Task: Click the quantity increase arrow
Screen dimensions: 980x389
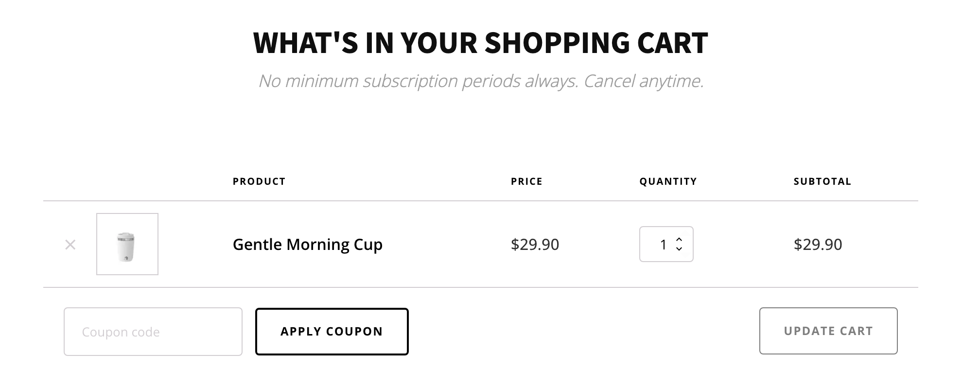Action: (680, 239)
